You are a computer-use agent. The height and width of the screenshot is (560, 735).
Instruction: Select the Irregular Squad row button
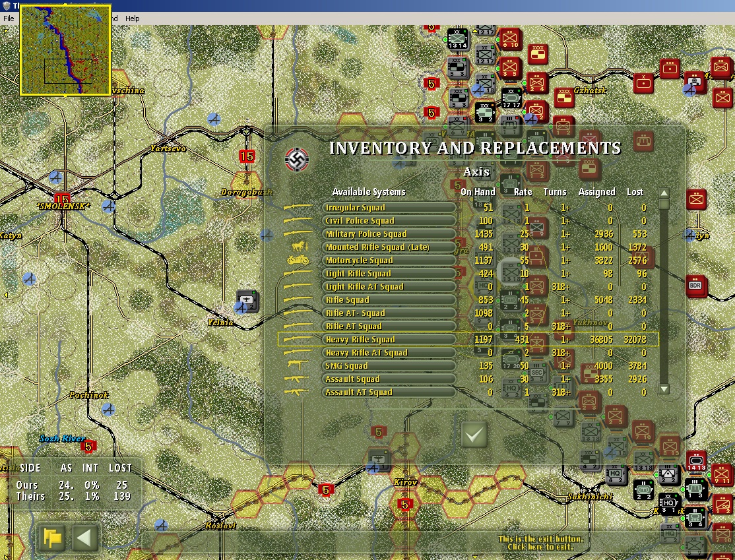[x=389, y=208]
